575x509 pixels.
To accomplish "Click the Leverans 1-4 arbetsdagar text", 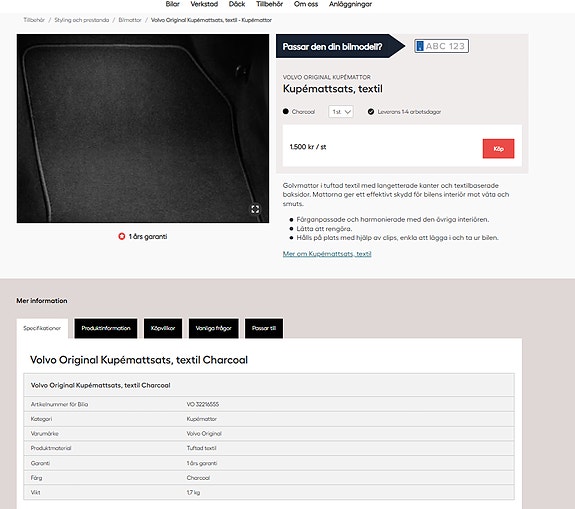I will coord(409,112).
